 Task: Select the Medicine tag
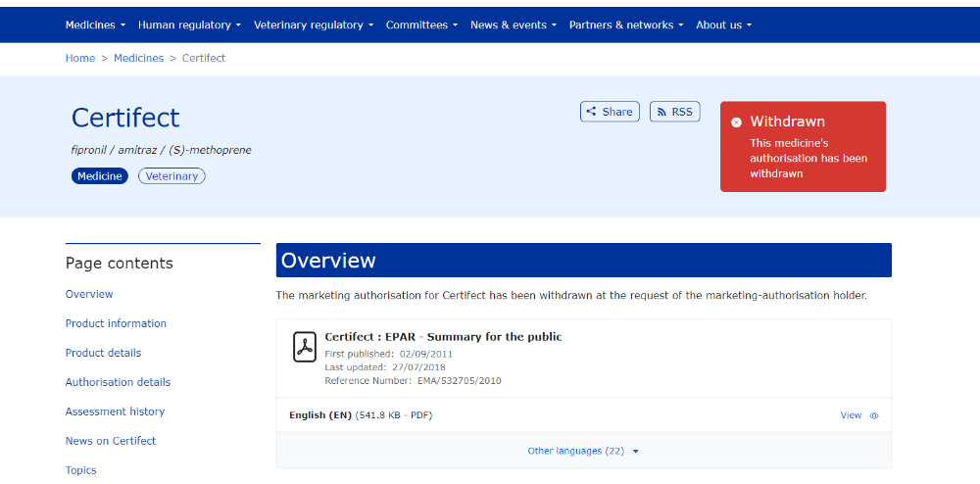(100, 176)
